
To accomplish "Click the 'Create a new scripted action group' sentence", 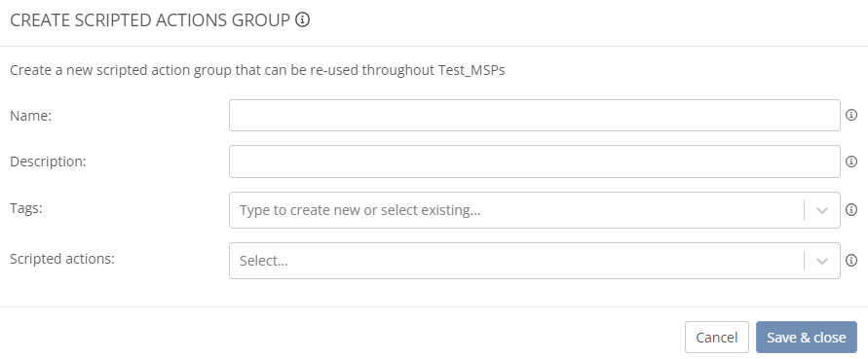I will [x=258, y=71].
